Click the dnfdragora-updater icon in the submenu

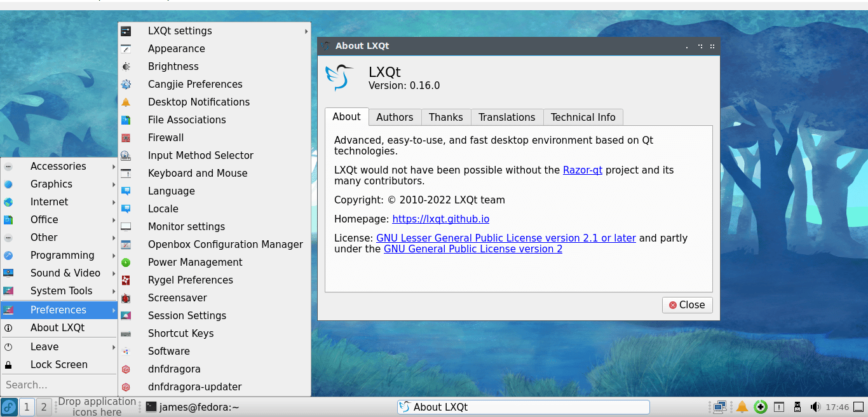(x=126, y=387)
